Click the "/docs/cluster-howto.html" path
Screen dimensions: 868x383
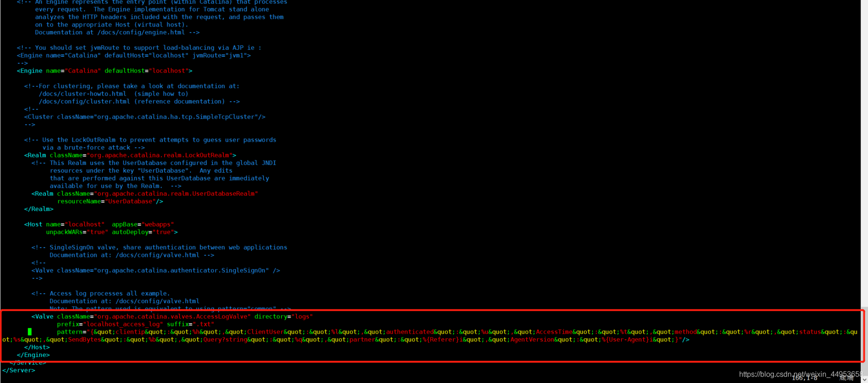(x=83, y=94)
